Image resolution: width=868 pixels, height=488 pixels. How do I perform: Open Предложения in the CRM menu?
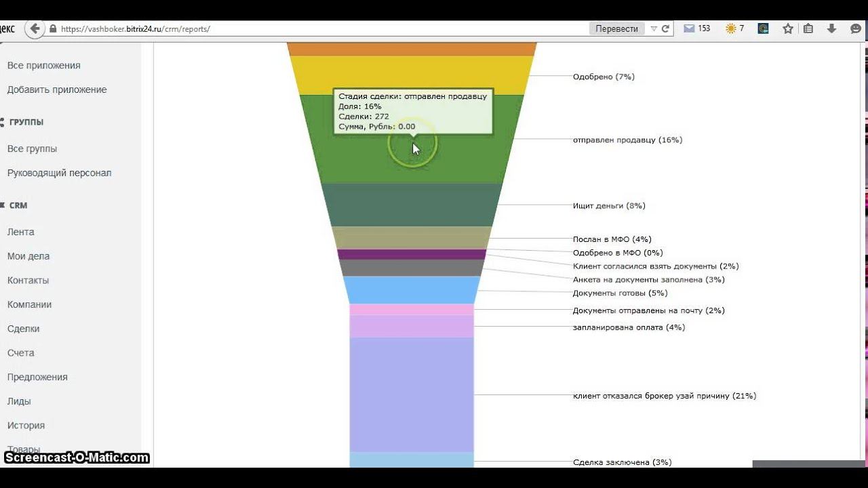(x=37, y=378)
